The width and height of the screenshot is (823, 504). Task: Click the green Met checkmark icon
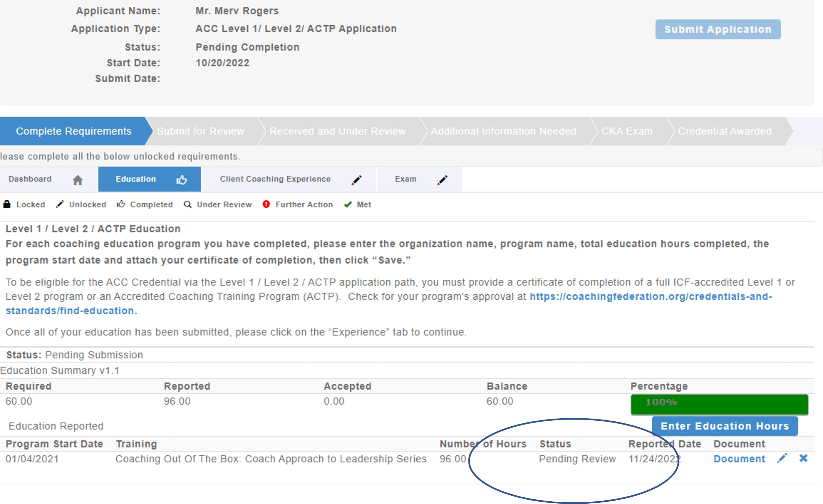pyautogui.click(x=348, y=204)
